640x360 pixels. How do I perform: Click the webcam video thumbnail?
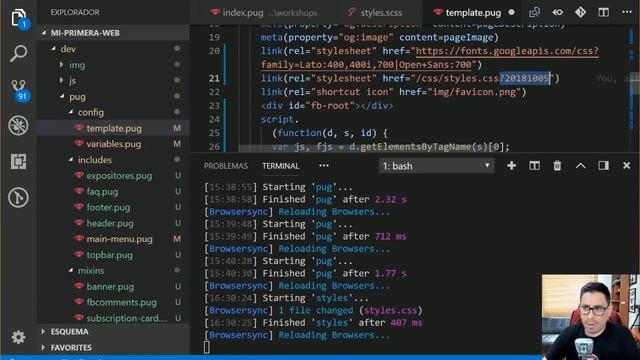click(x=591, y=317)
